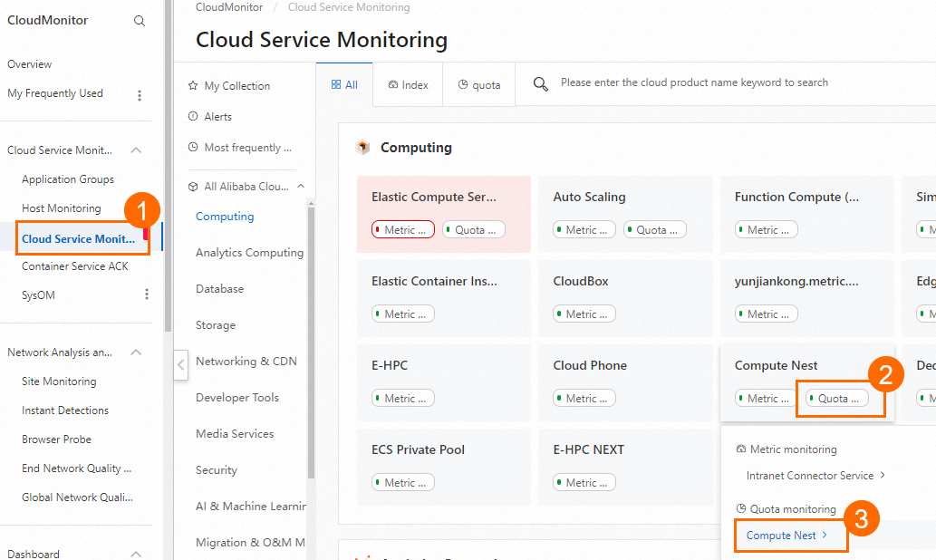Click the pie icon on the quota tab
The width and height of the screenshot is (936, 560).
(463, 85)
